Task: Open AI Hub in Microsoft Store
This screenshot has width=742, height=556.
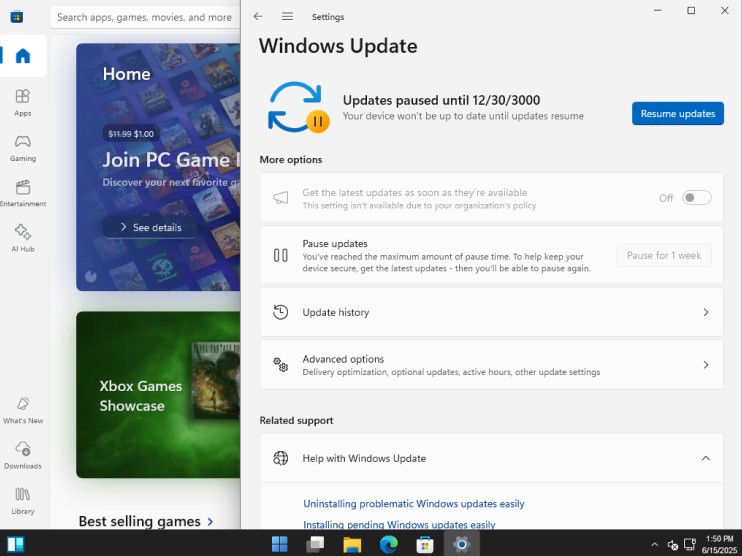Action: point(23,238)
